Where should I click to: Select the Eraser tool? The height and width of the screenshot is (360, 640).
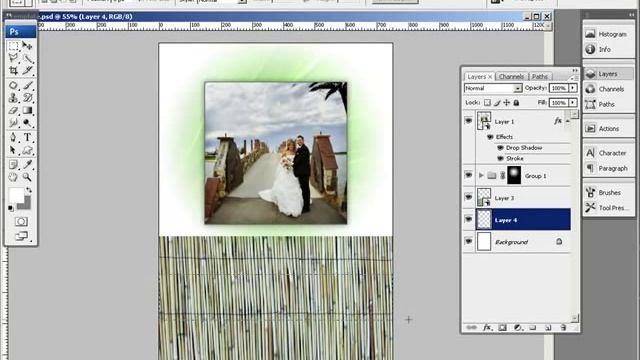[13, 110]
